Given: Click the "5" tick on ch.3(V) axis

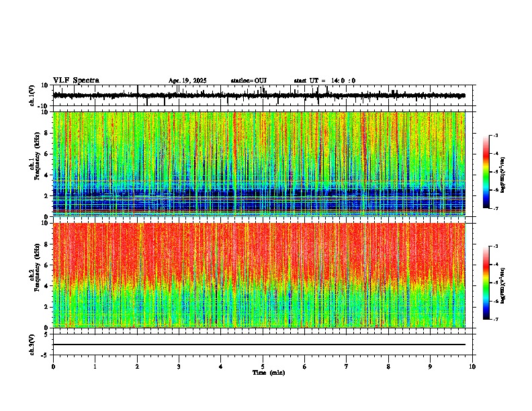Looking at the screenshot, I should [47, 334].
